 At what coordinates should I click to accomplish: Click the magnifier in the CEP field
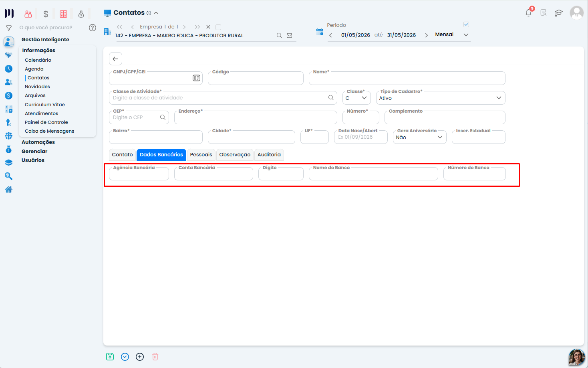(163, 117)
